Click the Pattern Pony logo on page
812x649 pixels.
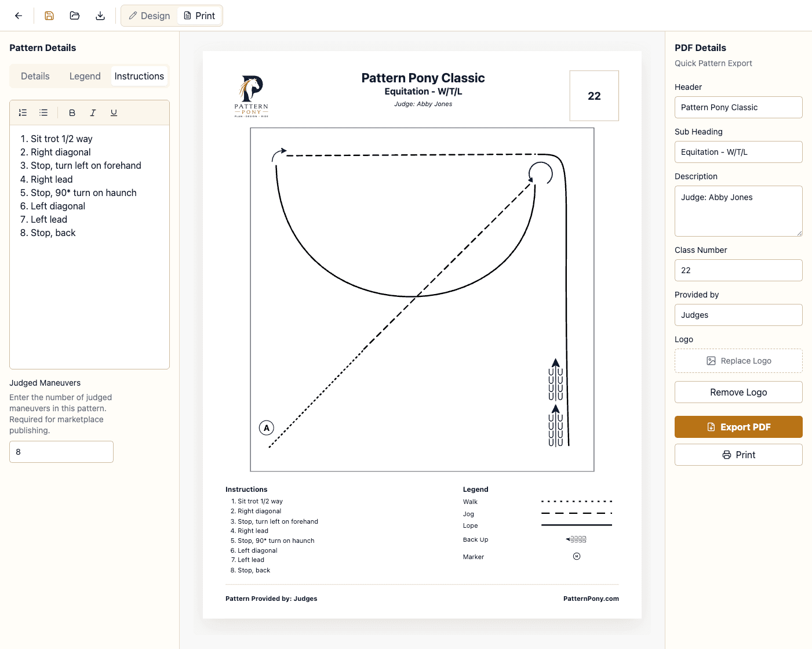(x=252, y=96)
